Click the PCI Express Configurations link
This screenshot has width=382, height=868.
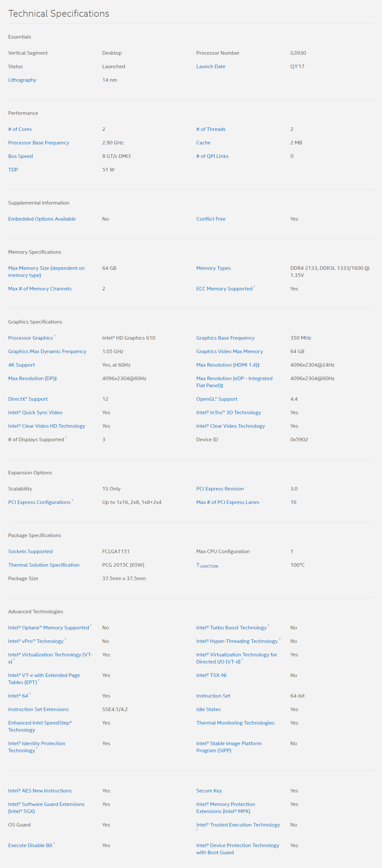(39, 502)
